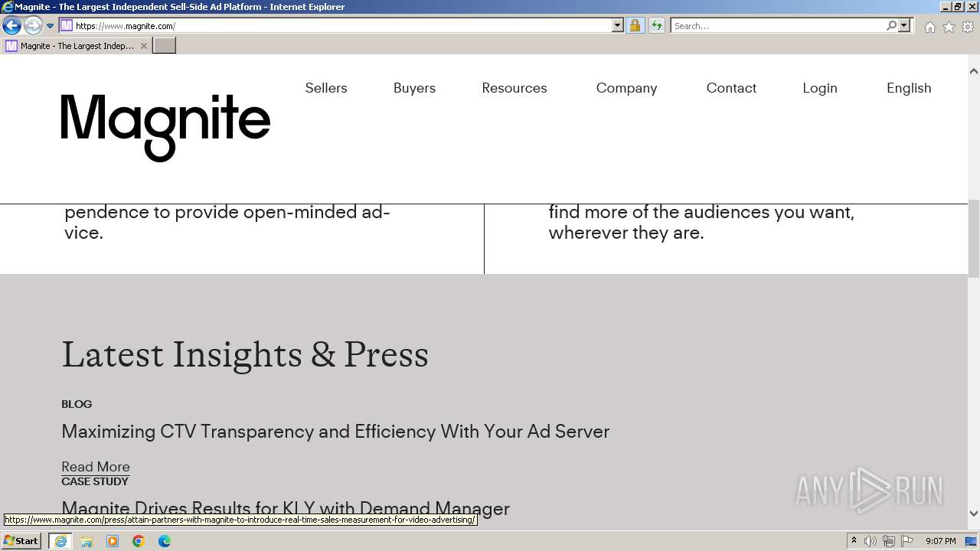The width and height of the screenshot is (980, 551).
Task: Open the English language selector
Action: (909, 88)
